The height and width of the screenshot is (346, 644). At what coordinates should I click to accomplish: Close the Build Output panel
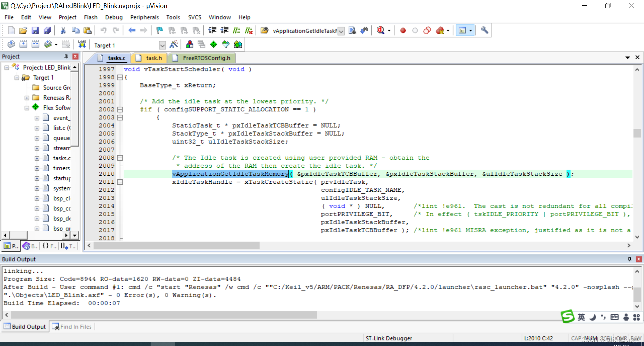click(639, 259)
